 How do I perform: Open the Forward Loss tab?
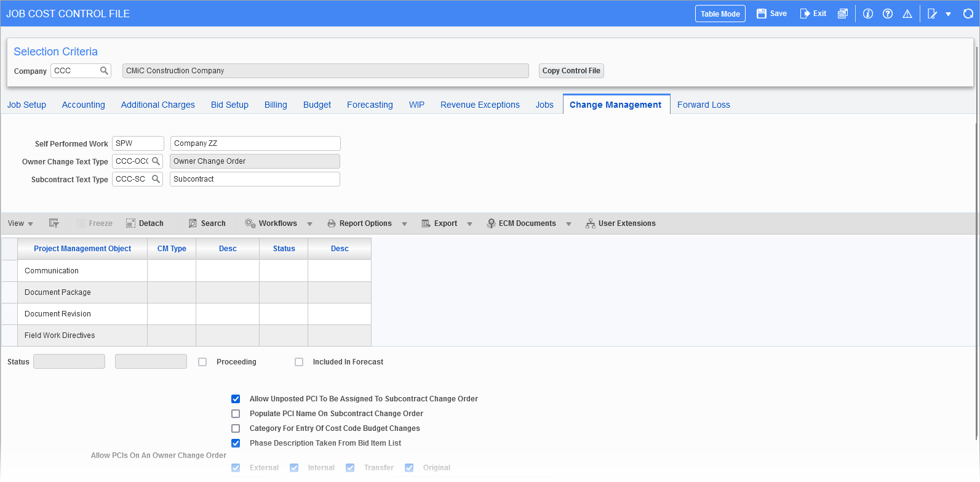(x=704, y=105)
